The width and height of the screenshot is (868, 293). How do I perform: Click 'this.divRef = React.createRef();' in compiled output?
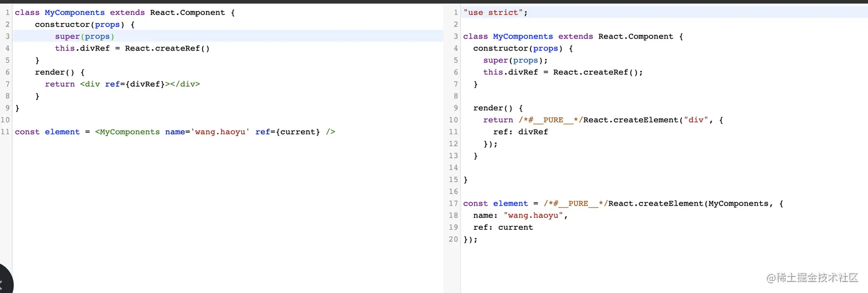pos(563,72)
